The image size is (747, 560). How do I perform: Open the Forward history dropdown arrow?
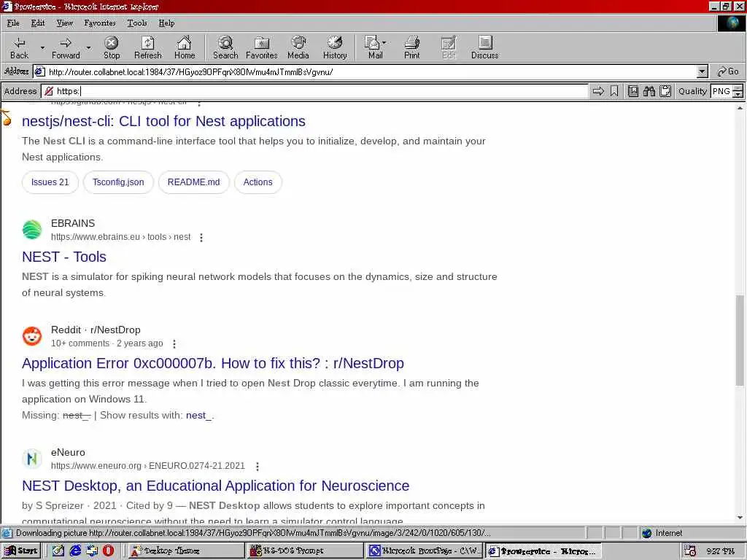click(88, 47)
